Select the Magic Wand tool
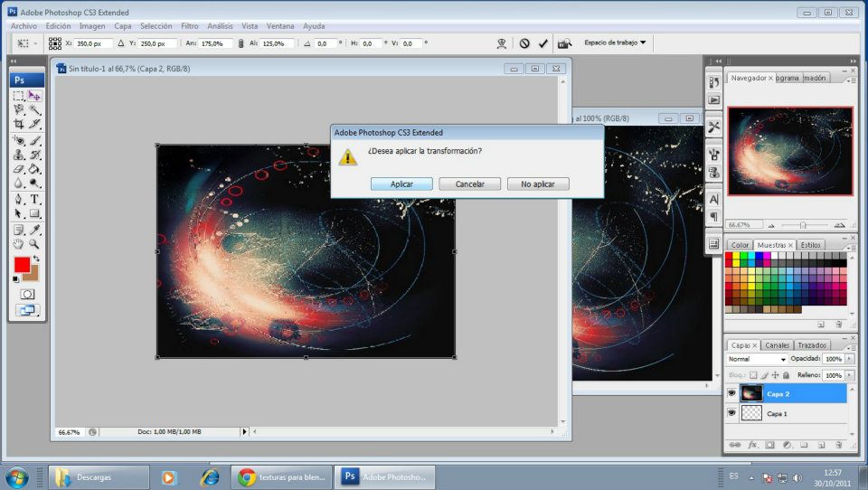The height and width of the screenshot is (490, 868). coord(34,109)
